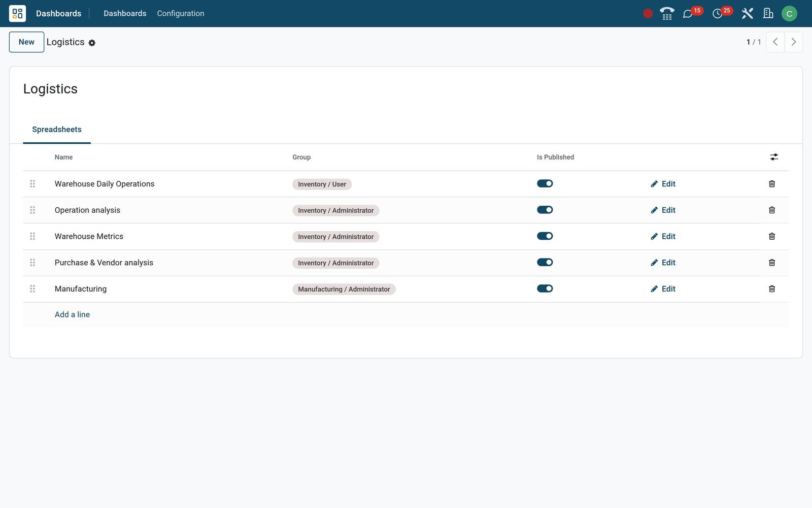Open the Configuration menu

click(x=181, y=13)
